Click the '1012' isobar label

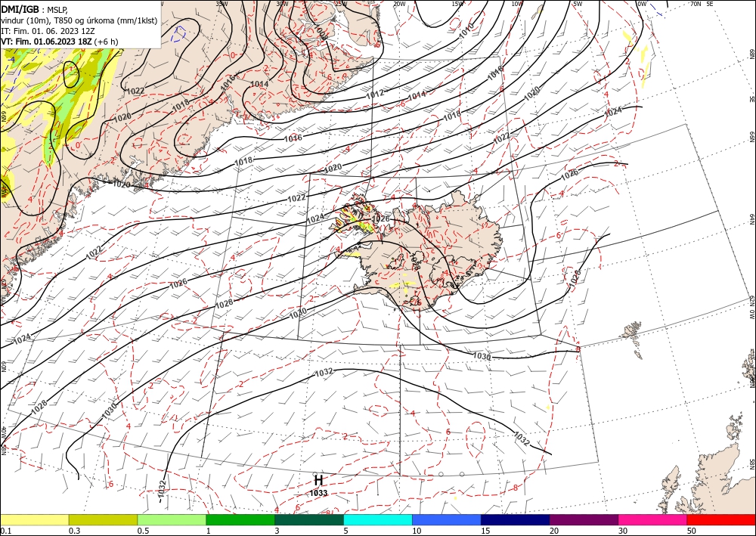(x=375, y=93)
